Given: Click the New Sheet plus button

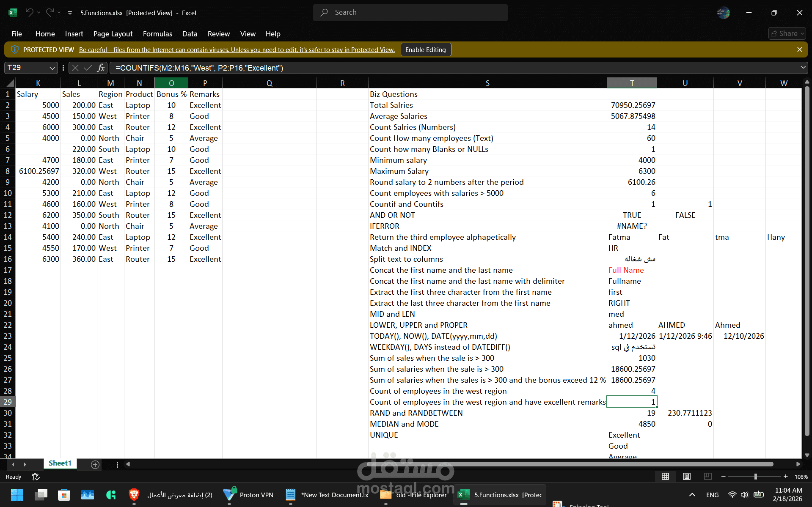Looking at the screenshot, I should point(95,464).
